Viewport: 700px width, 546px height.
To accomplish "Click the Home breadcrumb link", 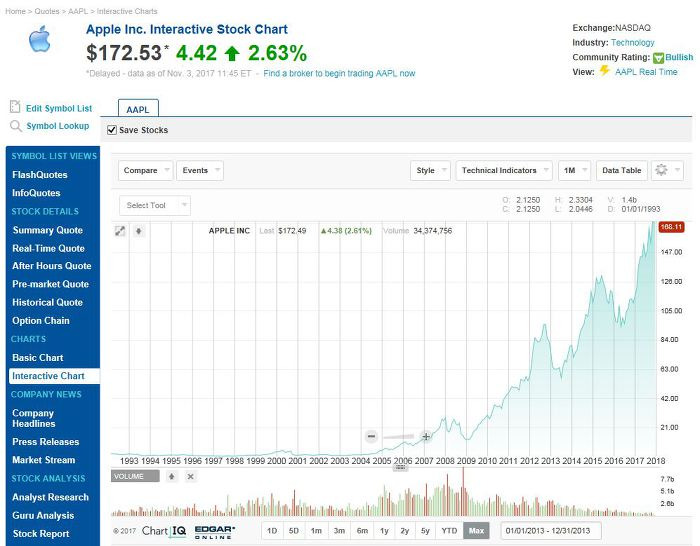I will [x=15, y=11].
